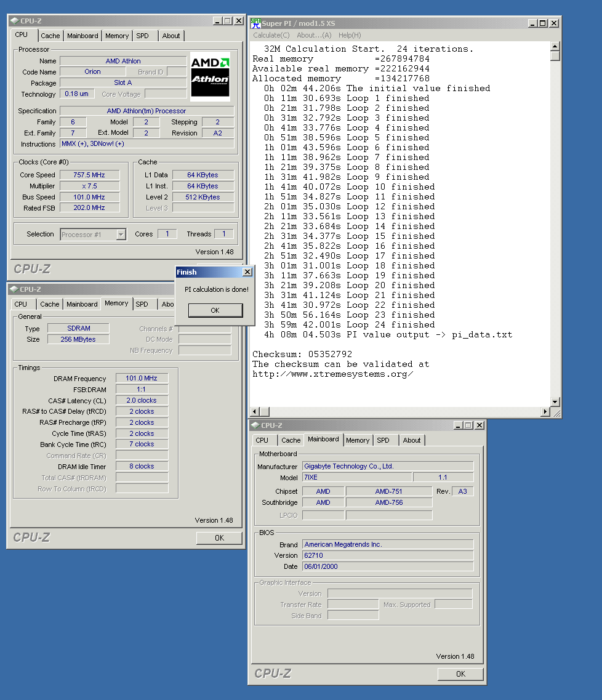The width and height of the screenshot is (602, 700).
Task: Click the AMD Athlon logo in CPU-Z
Action: [210, 76]
